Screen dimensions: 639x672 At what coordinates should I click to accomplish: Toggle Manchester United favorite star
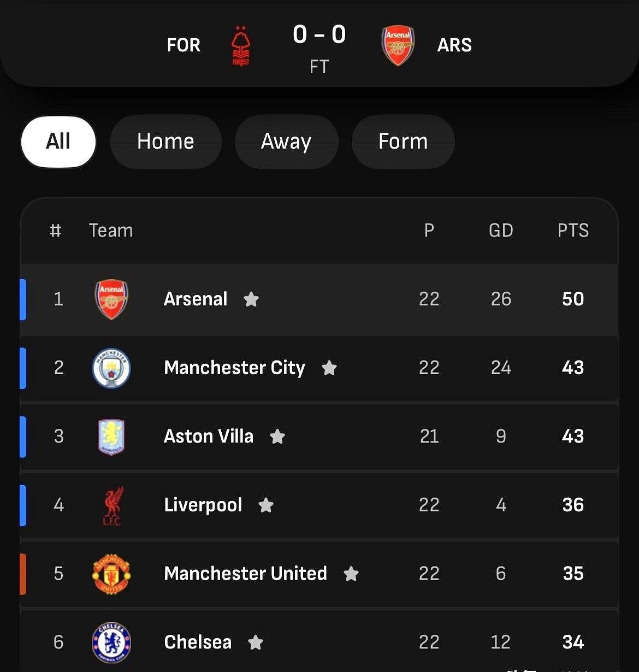[351, 574]
